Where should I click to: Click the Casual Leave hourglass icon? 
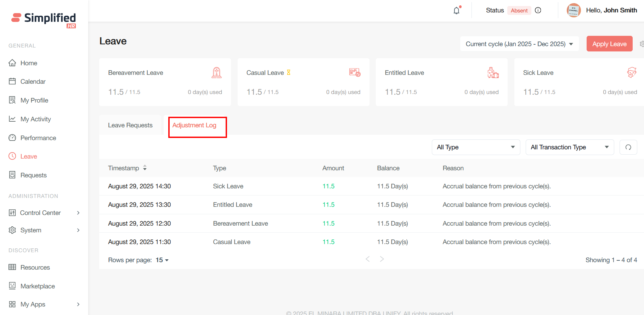click(x=289, y=72)
